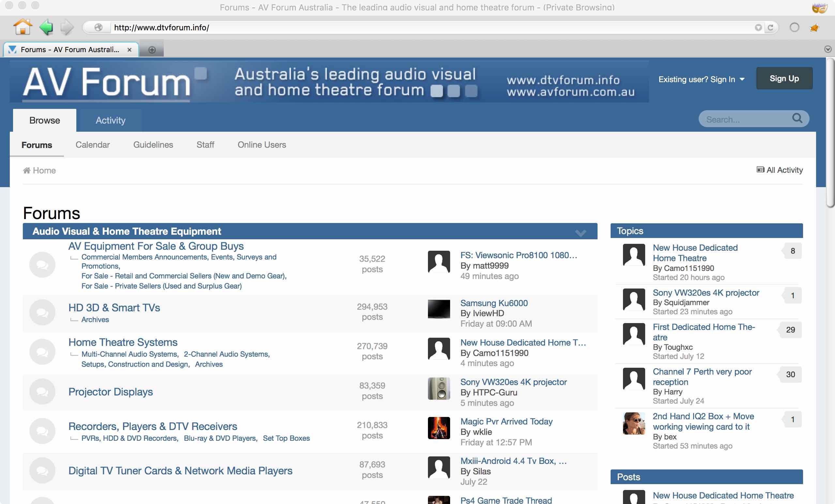Open the Staff submenu item
This screenshot has height=504, width=835.
[205, 145]
